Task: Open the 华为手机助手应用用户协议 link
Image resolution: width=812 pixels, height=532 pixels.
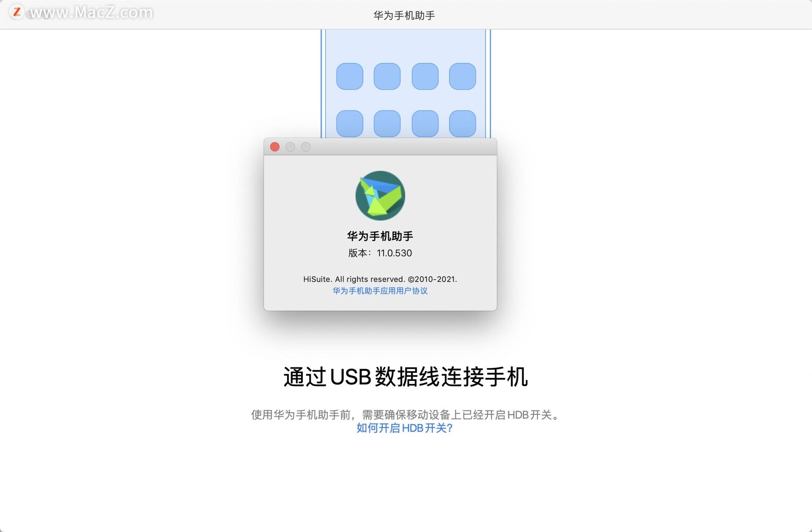Action: click(x=380, y=291)
